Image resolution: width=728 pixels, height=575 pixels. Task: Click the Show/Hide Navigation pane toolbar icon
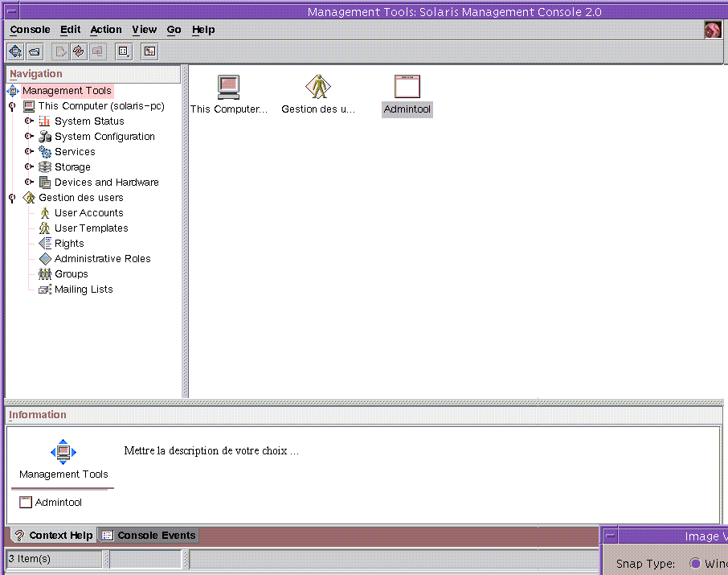pyautogui.click(x=149, y=51)
